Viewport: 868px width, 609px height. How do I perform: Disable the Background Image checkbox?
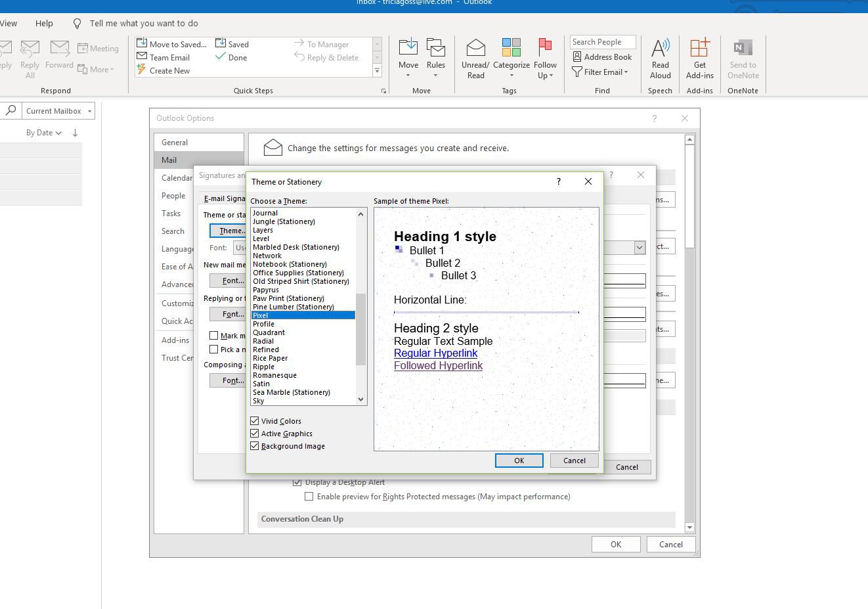pos(255,446)
